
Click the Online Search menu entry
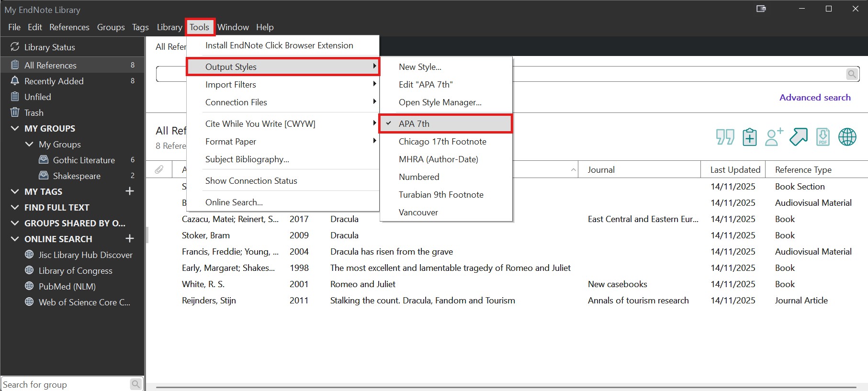click(x=283, y=202)
